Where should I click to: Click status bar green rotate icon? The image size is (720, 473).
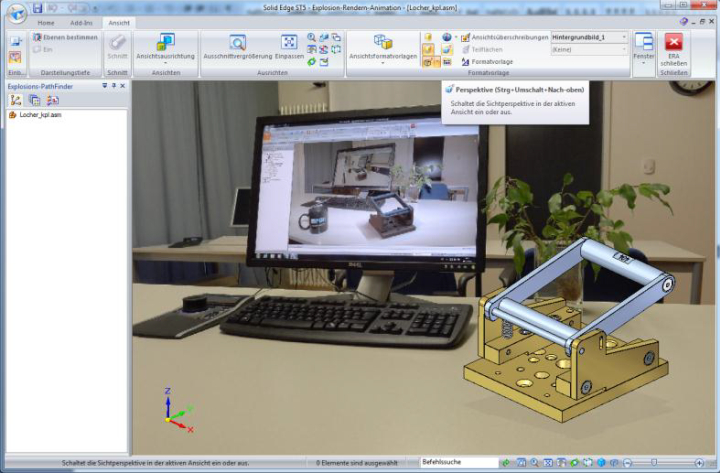pos(574,462)
